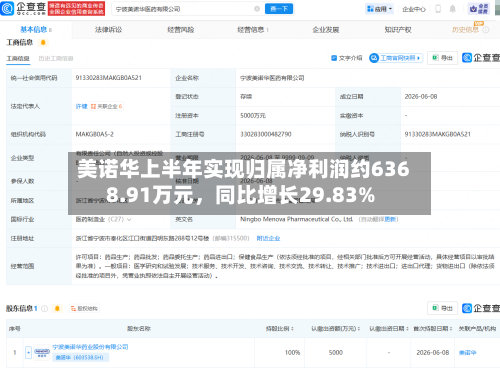Open 宁波美诺华药业股份有限公司 shareholder link

click(x=90, y=347)
